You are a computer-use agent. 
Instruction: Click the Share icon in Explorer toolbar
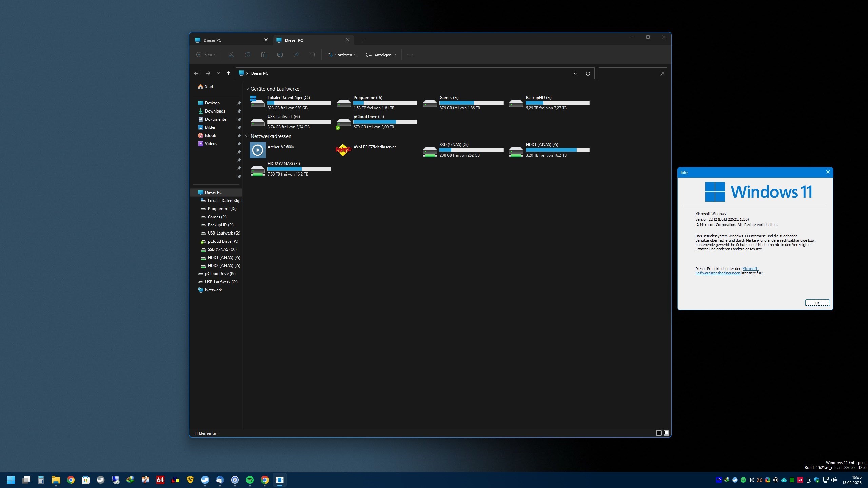[296, 55]
